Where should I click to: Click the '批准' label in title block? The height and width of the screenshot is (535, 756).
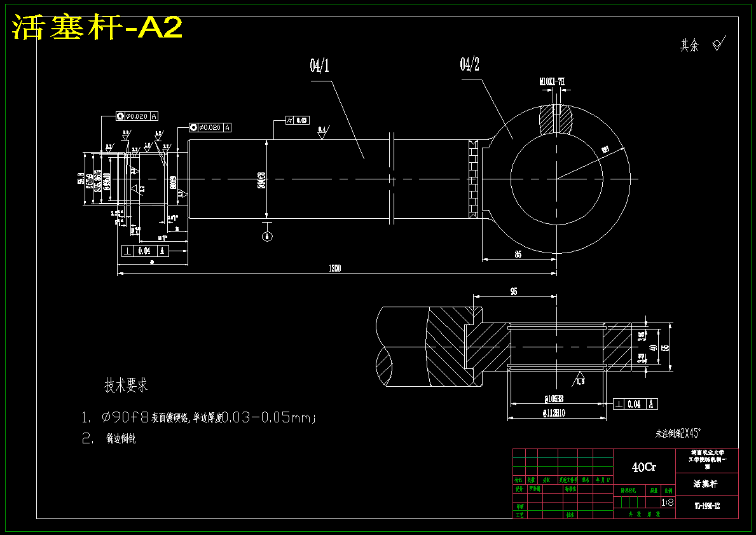(x=570, y=515)
